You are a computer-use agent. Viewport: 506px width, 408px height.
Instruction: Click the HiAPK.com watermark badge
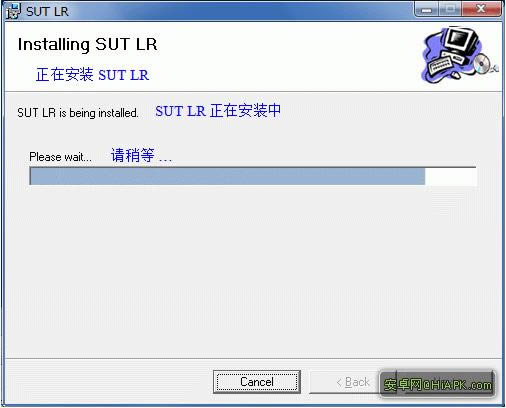437,384
